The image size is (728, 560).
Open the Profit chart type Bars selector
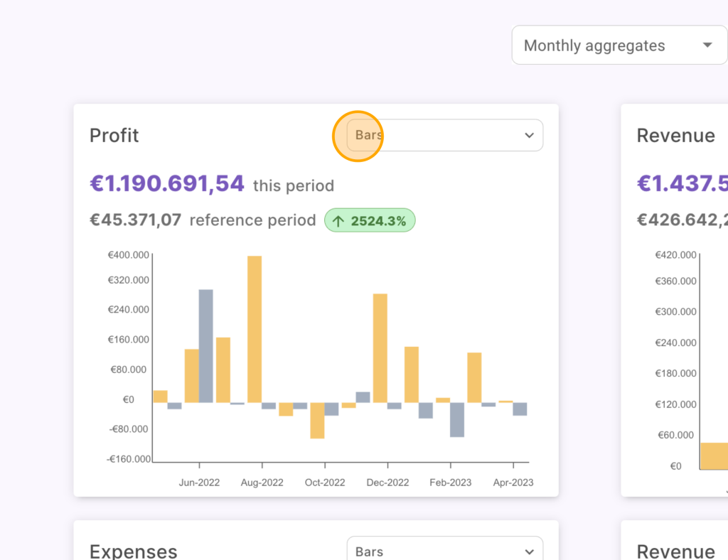[x=444, y=135]
